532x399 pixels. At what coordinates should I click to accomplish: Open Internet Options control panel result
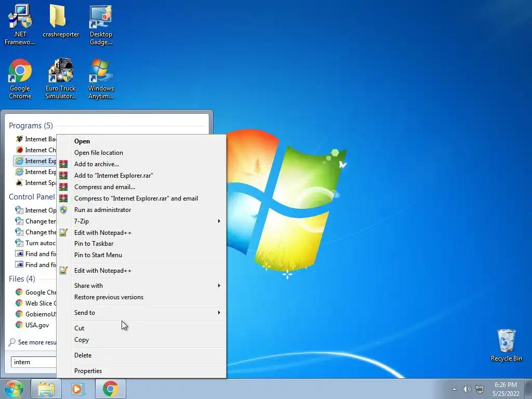35,210
